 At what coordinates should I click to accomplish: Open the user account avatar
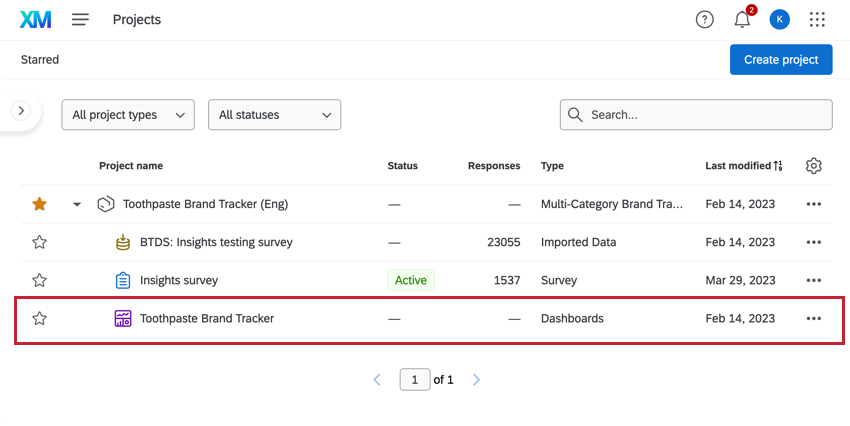tap(780, 20)
